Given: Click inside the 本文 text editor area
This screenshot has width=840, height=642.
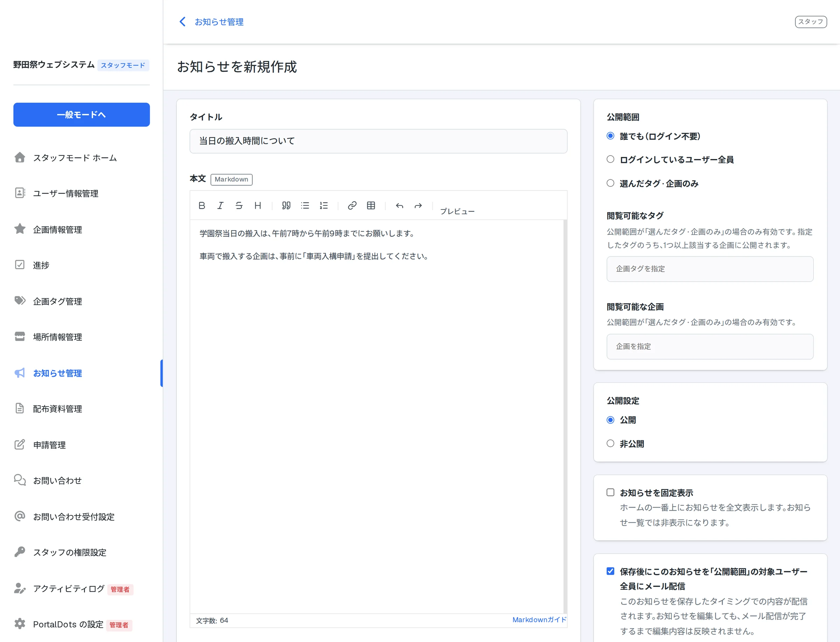Looking at the screenshot, I should tap(377, 416).
